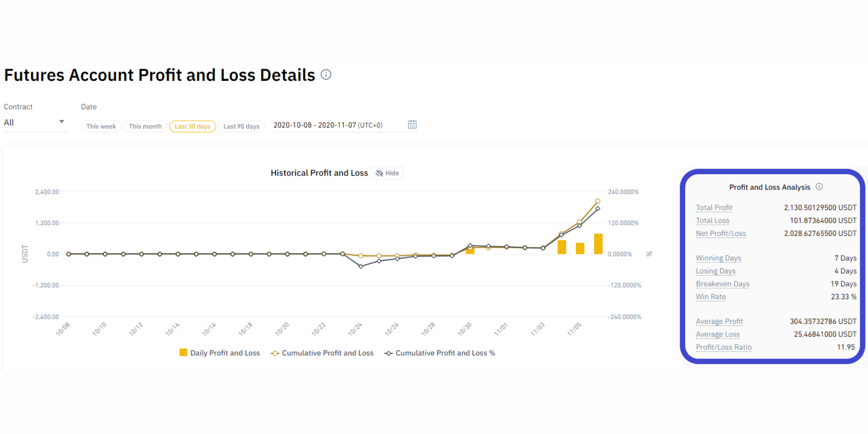The height and width of the screenshot is (434, 868).
Task: Select the This week date filter
Action: point(101,126)
